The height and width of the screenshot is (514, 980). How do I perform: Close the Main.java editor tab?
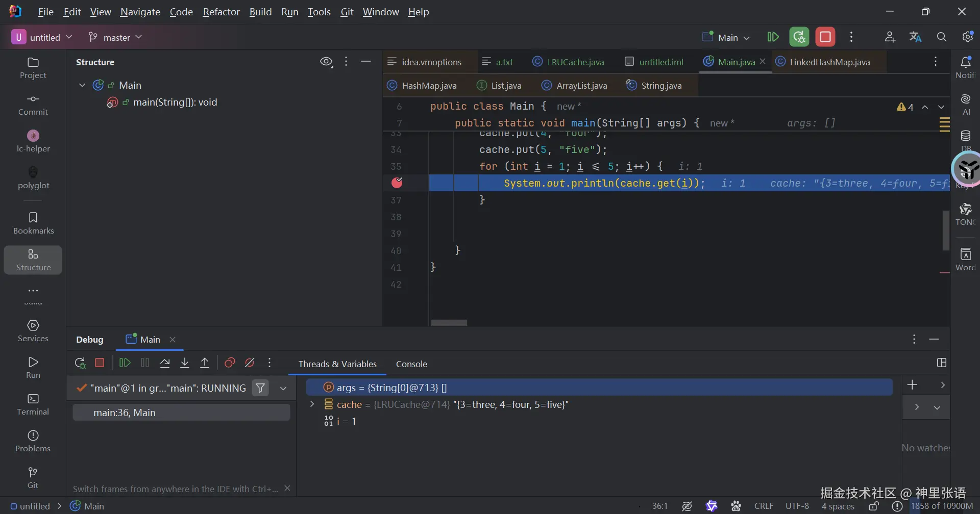[763, 61]
